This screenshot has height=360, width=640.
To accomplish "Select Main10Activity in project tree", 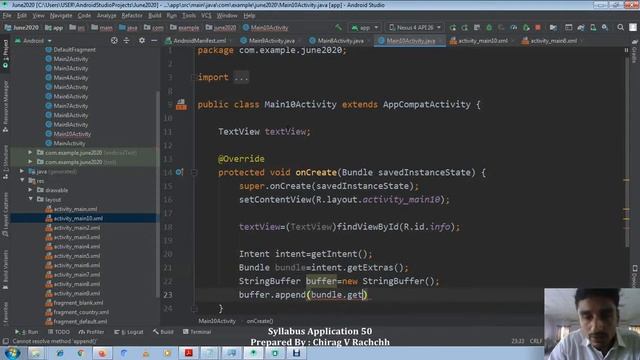I will (72, 134).
